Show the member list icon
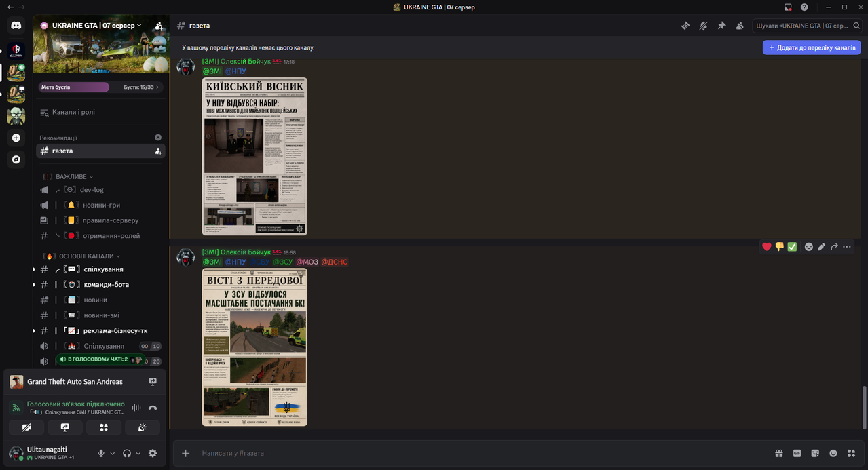This screenshot has width=868, height=470. [x=740, y=26]
